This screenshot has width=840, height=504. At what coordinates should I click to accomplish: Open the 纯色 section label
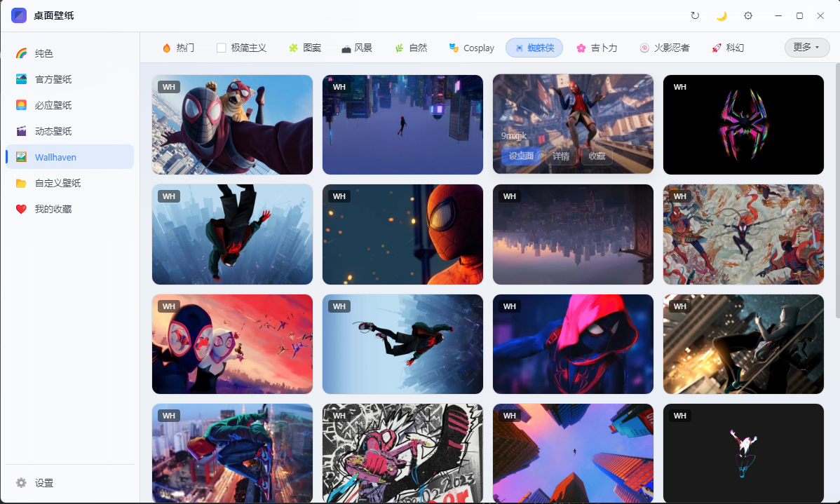pos(44,53)
